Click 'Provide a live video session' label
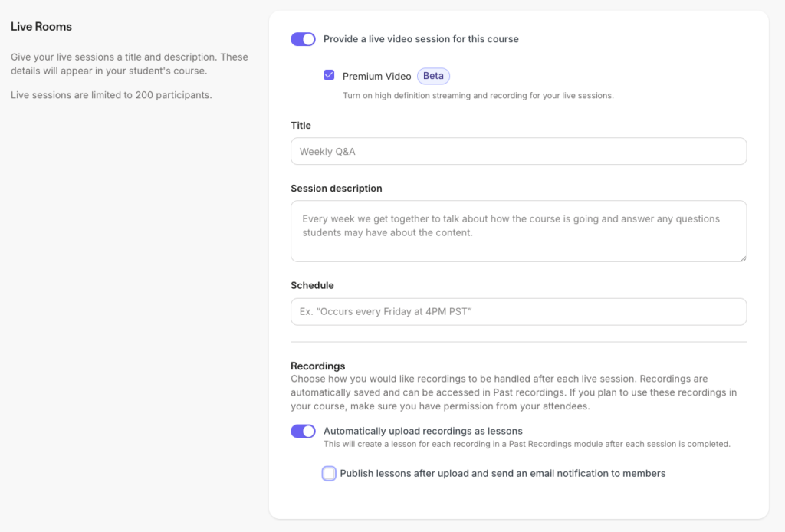The width and height of the screenshot is (785, 532). [421, 39]
